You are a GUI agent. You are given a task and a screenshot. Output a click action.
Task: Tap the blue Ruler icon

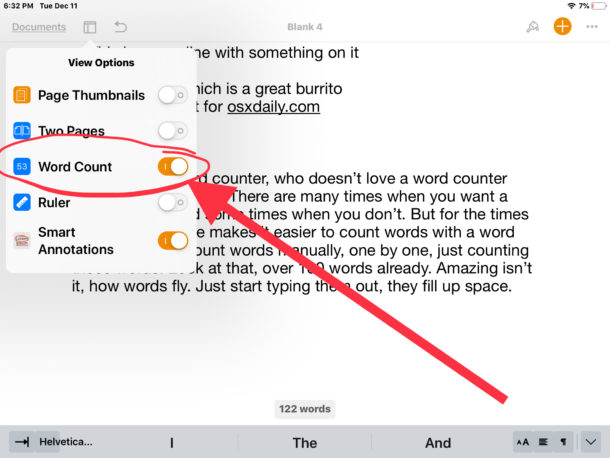[x=22, y=202]
